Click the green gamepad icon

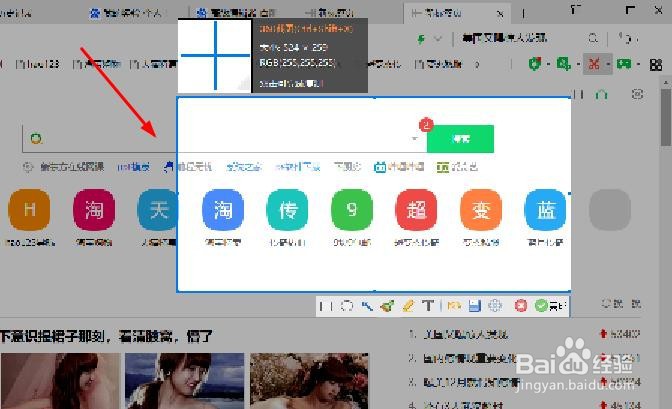pos(624,64)
